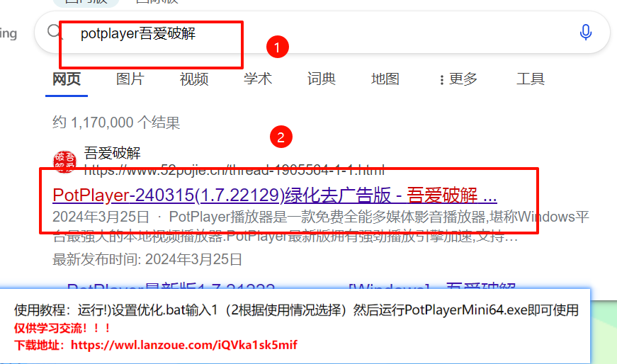Image resolution: width=617 pixels, height=364 pixels.
Task: Open the lanzoue.com download link
Action: 183,345
